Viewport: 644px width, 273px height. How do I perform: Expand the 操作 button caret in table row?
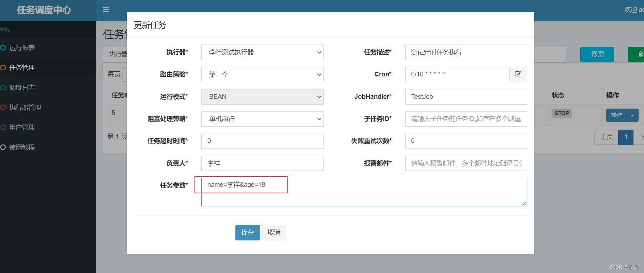(632, 115)
